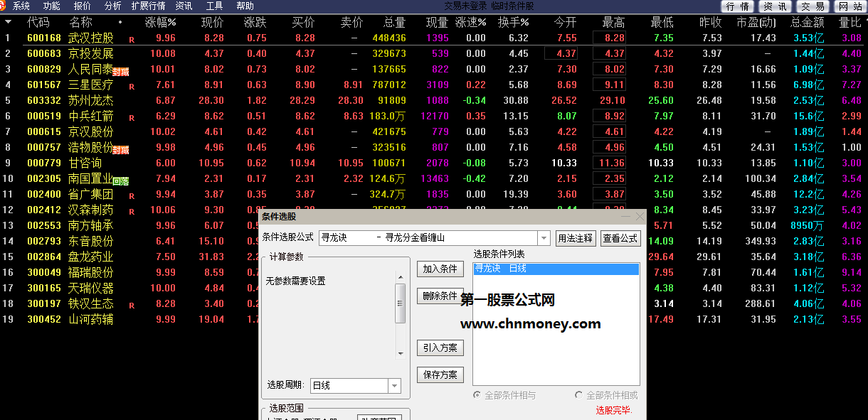Viewport: 868px width, 420px height.
Task: Open the 选股周期 period dropdown
Action: click(394, 386)
